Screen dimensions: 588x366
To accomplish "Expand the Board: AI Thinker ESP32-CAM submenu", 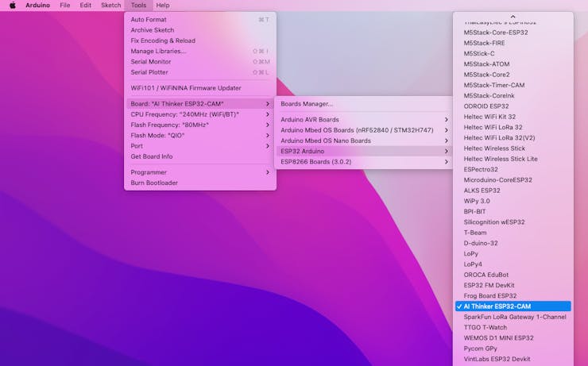I will (x=200, y=104).
